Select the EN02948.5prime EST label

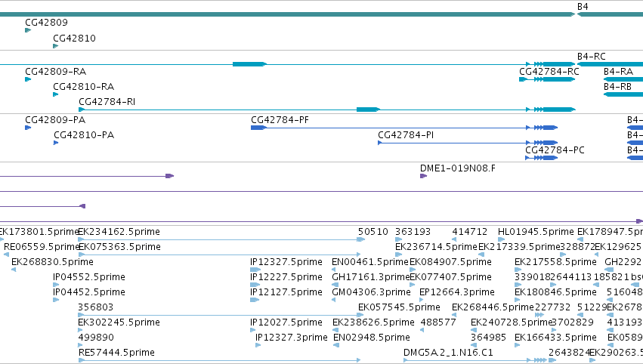(372, 338)
